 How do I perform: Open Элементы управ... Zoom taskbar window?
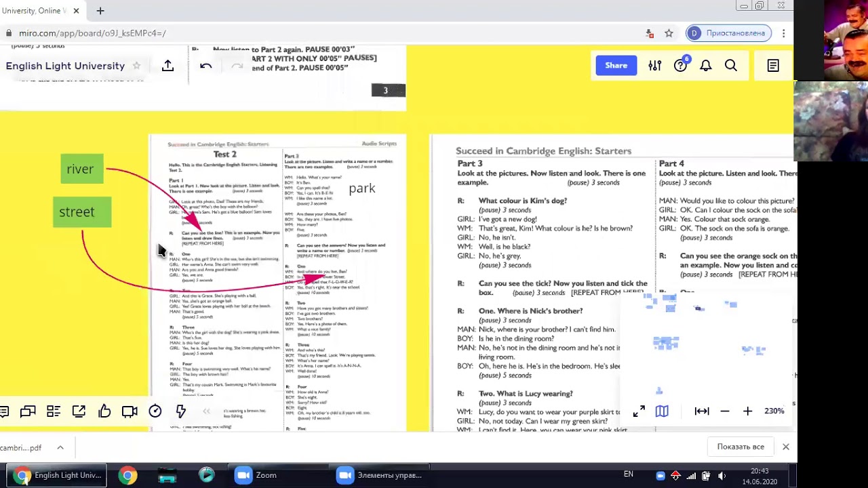pyautogui.click(x=380, y=475)
